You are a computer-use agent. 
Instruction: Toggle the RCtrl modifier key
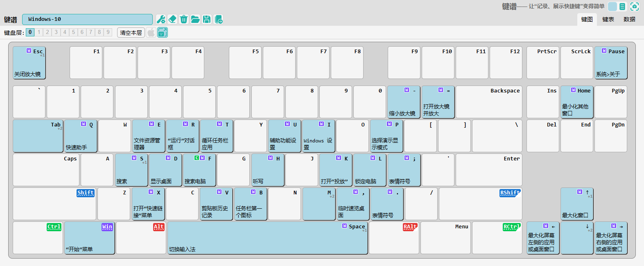[512, 227]
